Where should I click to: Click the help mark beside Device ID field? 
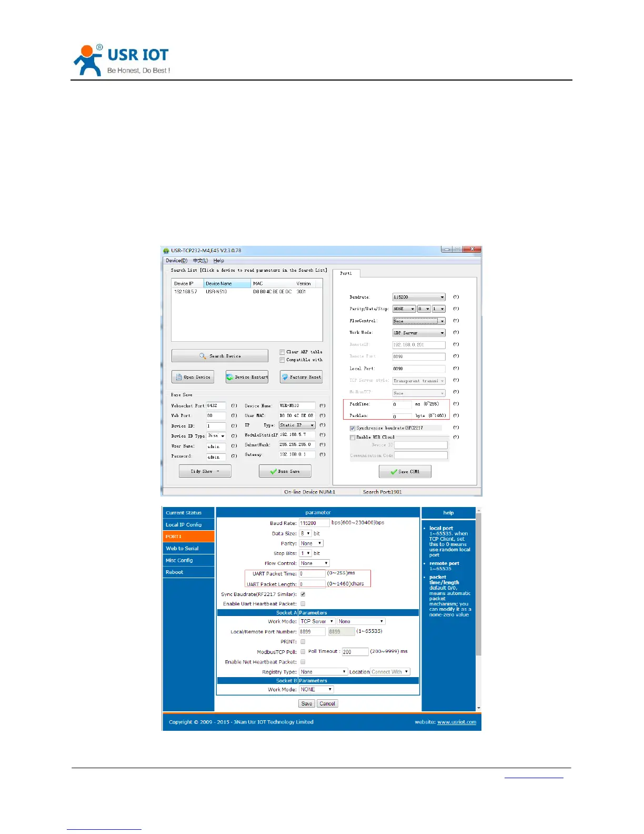tap(234, 425)
